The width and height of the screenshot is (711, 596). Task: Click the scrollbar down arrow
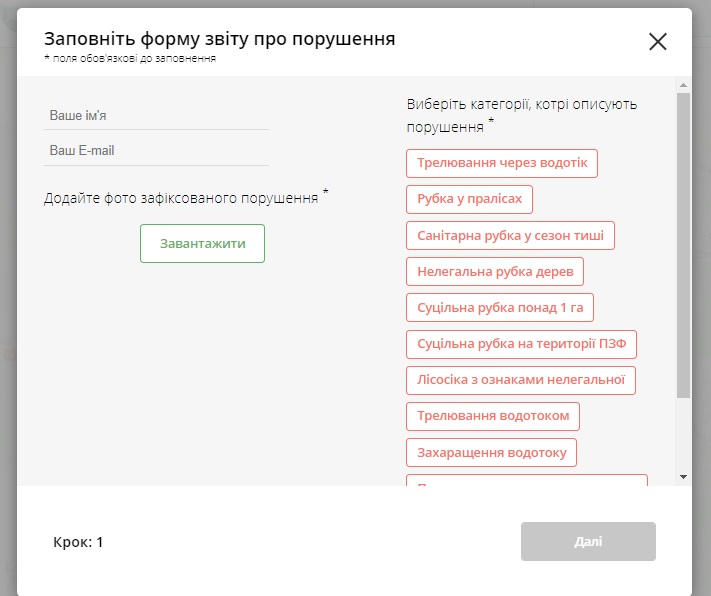coord(683,477)
